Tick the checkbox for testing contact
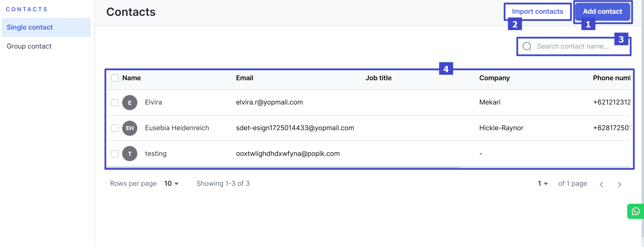Viewport: 644px width, 247px height. [x=115, y=154]
